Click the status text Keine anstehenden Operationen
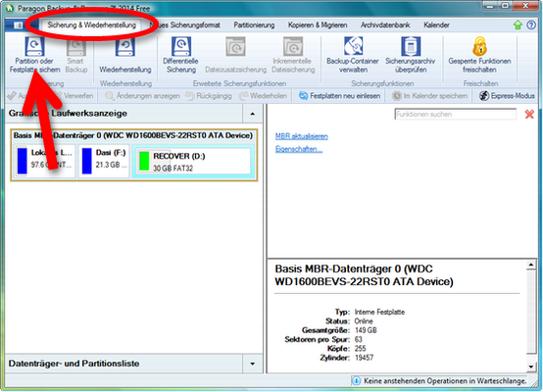543x392 pixels. point(445,381)
